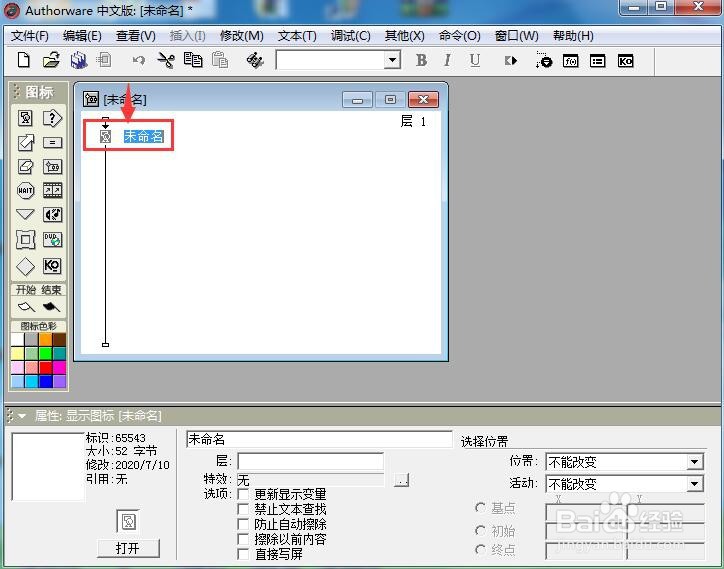Select the WAIT icon in palette
The width and height of the screenshot is (724, 569).
[x=25, y=190]
